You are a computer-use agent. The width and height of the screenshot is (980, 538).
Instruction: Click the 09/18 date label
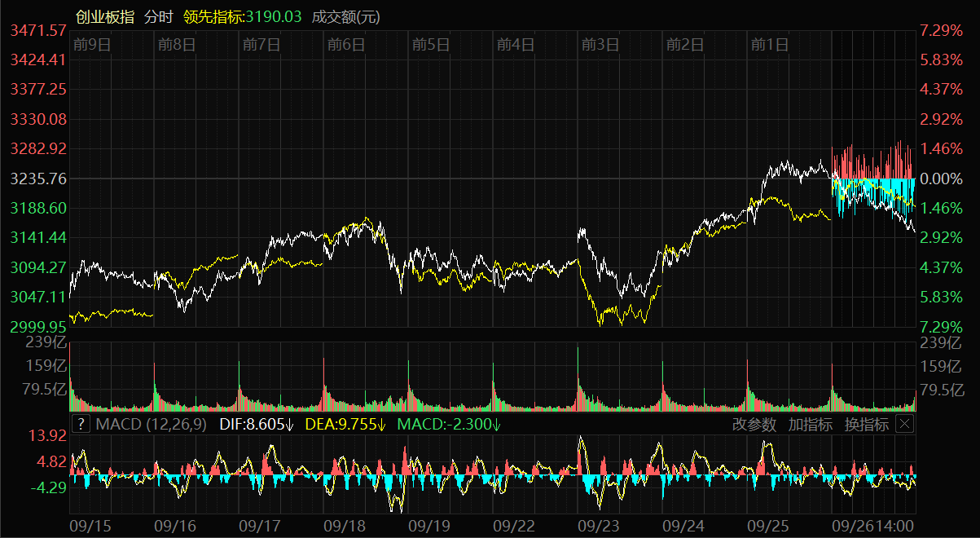(345, 527)
